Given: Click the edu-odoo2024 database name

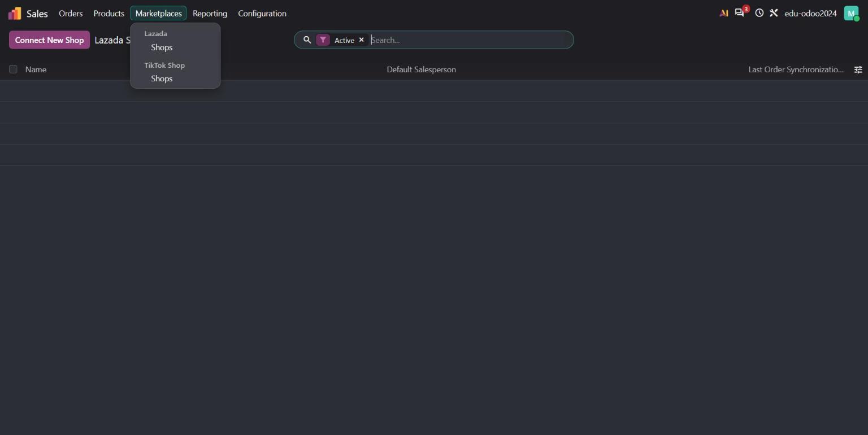Looking at the screenshot, I should click(810, 14).
